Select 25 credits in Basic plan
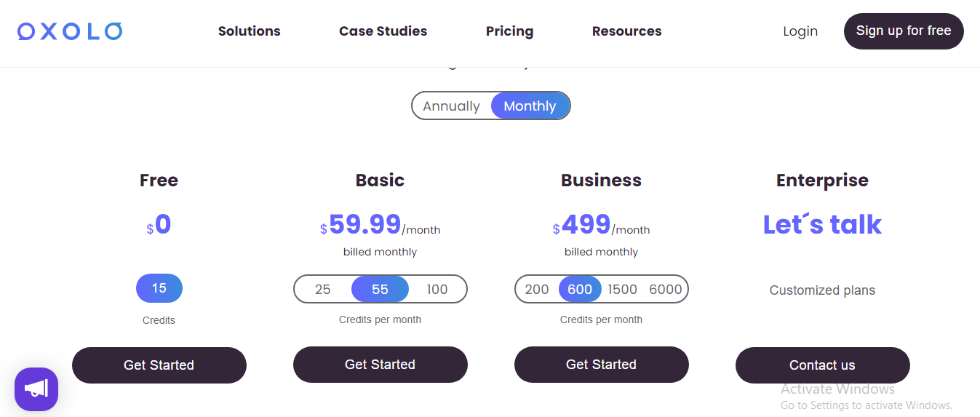Image resolution: width=980 pixels, height=417 pixels. click(x=323, y=290)
